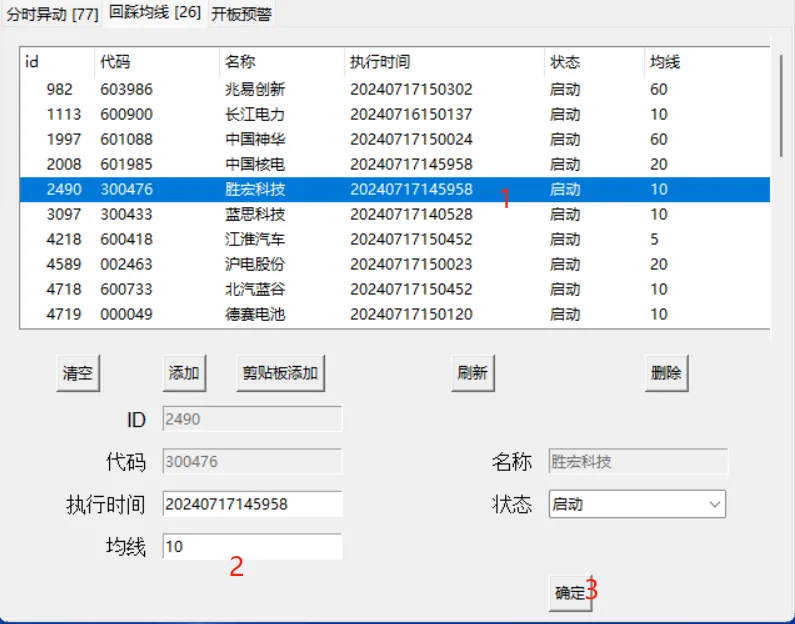This screenshot has height=624, width=795.
Task: Click code 601985 in the list
Action: coord(126,164)
